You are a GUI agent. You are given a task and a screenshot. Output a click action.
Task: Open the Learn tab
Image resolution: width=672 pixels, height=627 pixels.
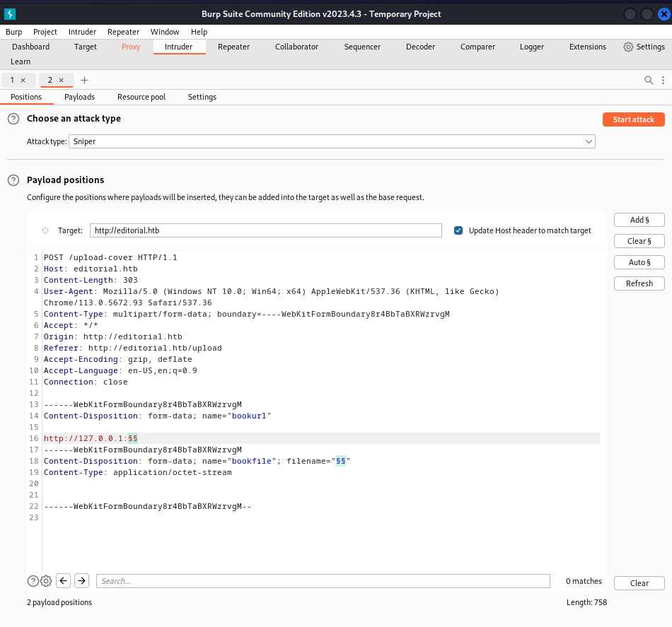coord(21,61)
